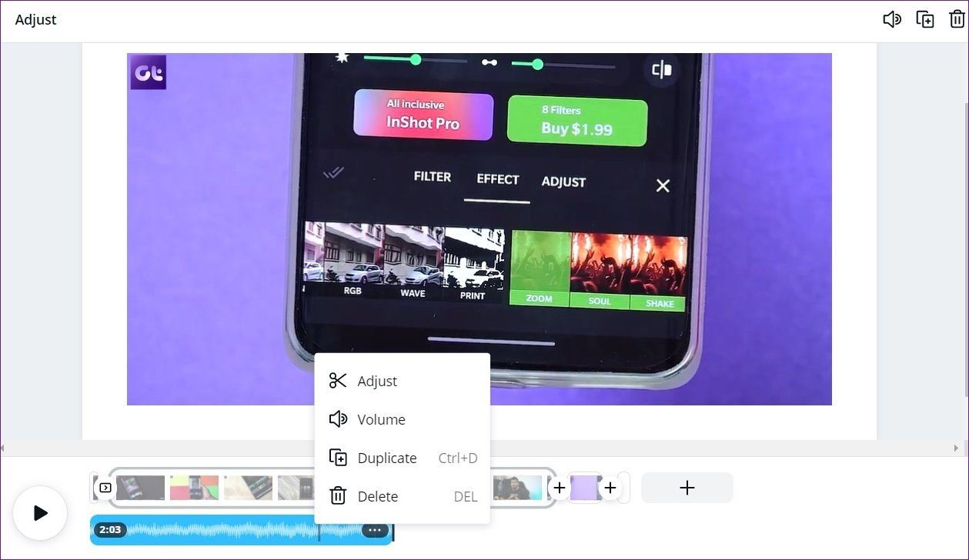Screen dimensions: 969x560
Task: Click the Adjust label in the top bar
Action: (x=36, y=20)
